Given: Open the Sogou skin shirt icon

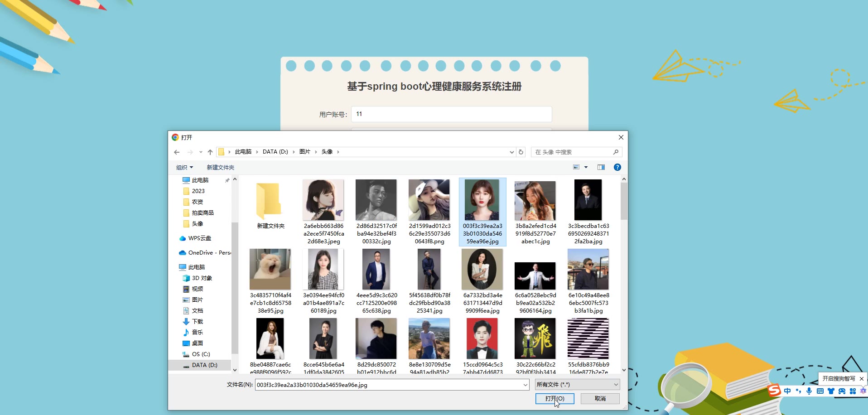Looking at the screenshot, I should click(x=831, y=391).
